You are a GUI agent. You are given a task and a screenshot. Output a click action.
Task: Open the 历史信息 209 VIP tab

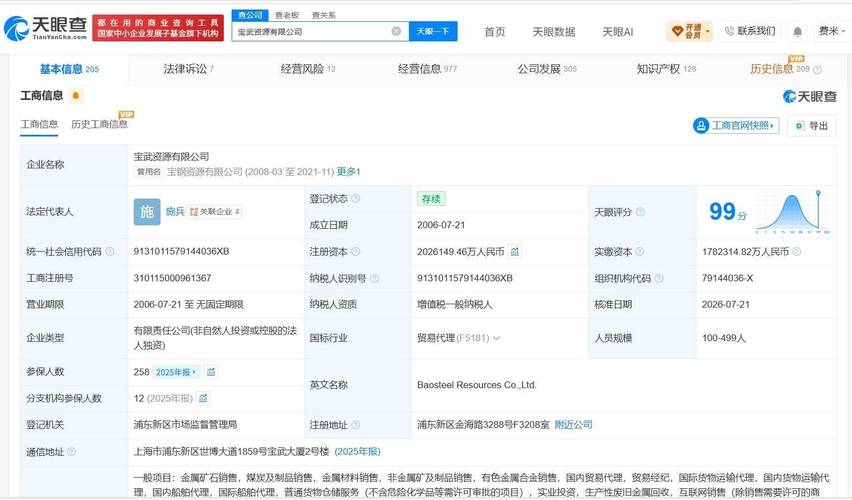(780, 68)
